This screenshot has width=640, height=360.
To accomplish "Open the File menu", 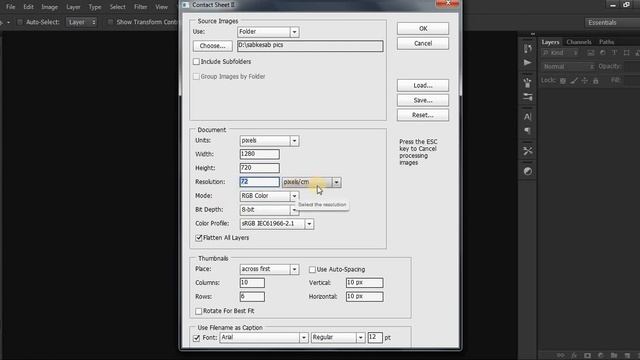I will point(11,7).
